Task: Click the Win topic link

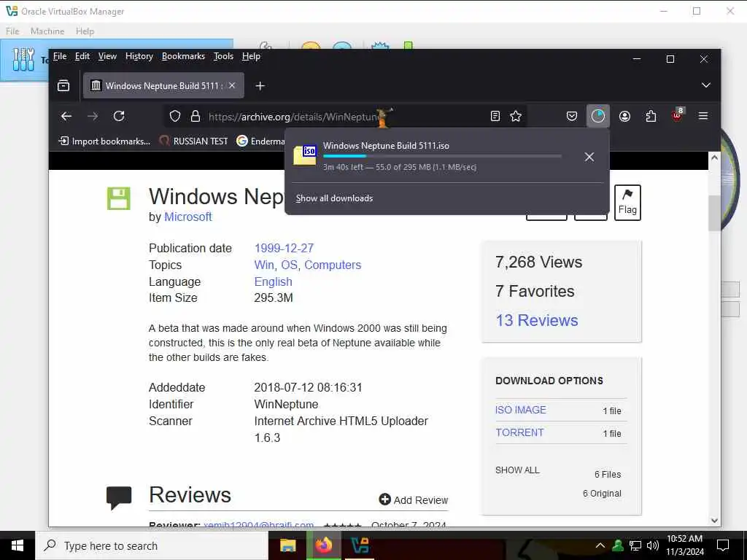Action: point(264,265)
